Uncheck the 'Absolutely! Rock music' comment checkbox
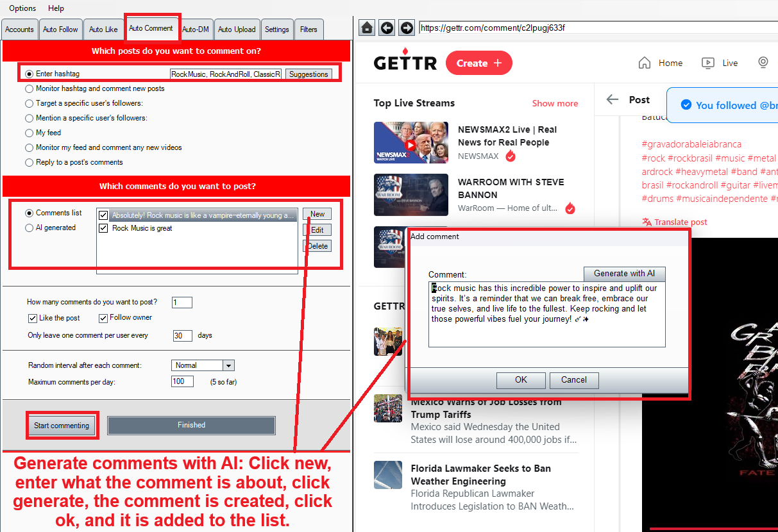The width and height of the screenshot is (778, 532). (104, 215)
